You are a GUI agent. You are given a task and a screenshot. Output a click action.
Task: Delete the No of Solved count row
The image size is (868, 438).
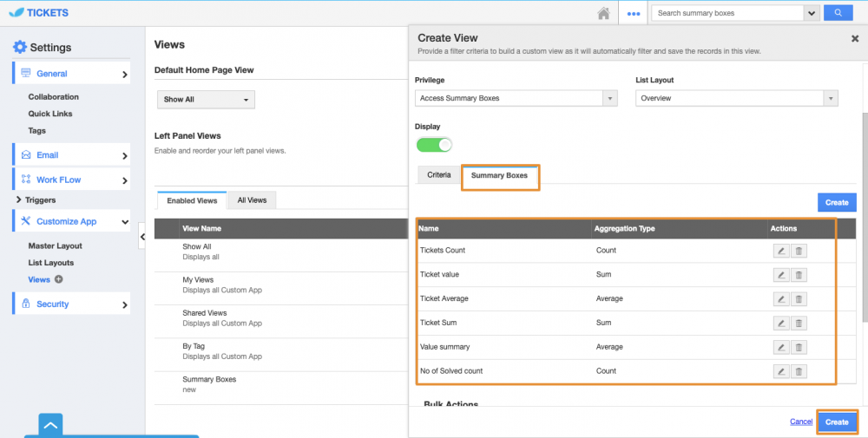click(799, 371)
